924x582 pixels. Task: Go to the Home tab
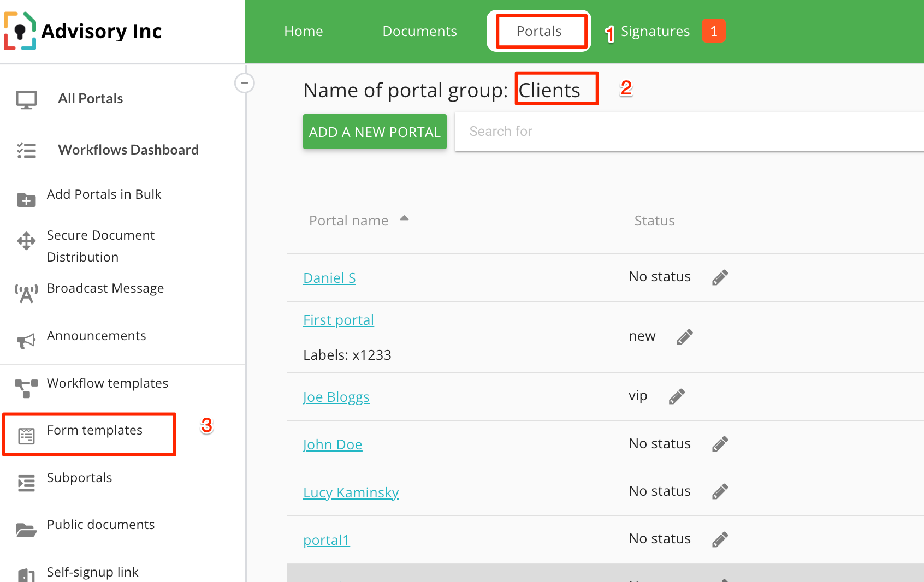[303, 32]
